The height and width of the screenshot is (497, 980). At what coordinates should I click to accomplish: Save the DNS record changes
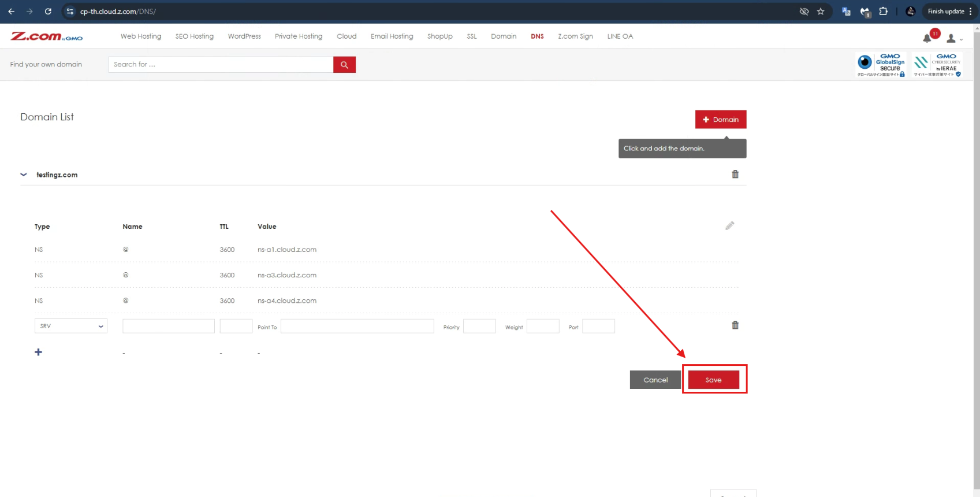pos(713,380)
